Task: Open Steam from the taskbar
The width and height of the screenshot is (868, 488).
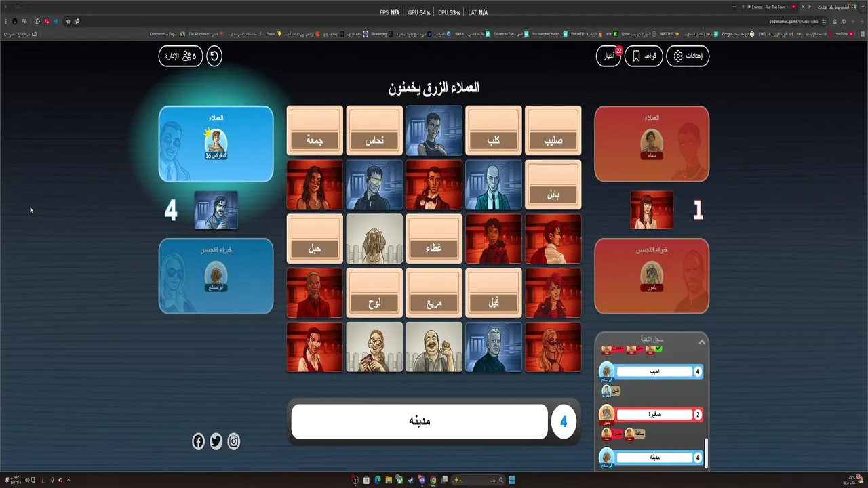Action: point(411,480)
